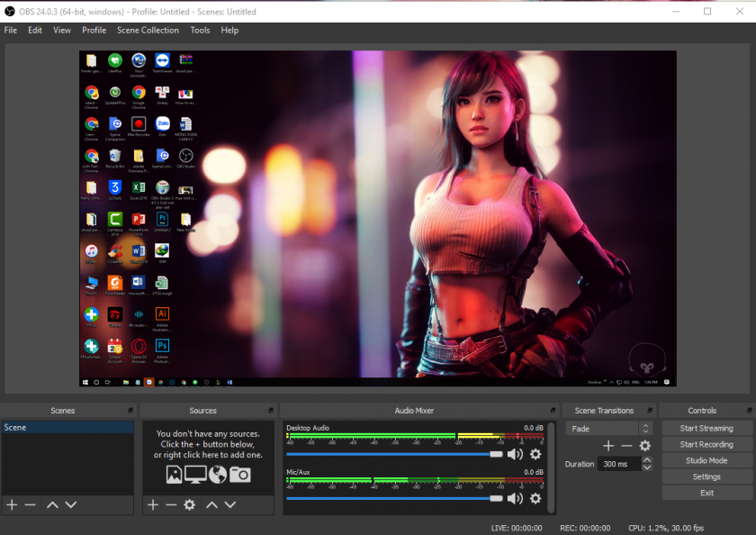Mute the Mic/Aux speaker icon

tap(516, 498)
